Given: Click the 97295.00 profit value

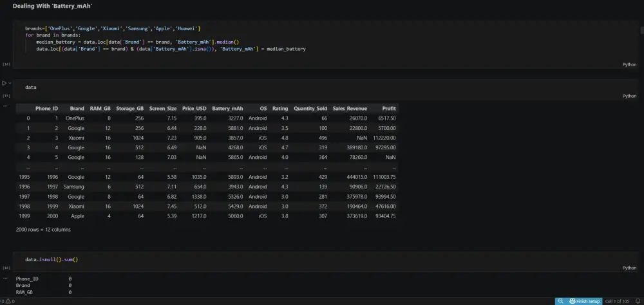Looking at the screenshot, I should click(x=386, y=147).
